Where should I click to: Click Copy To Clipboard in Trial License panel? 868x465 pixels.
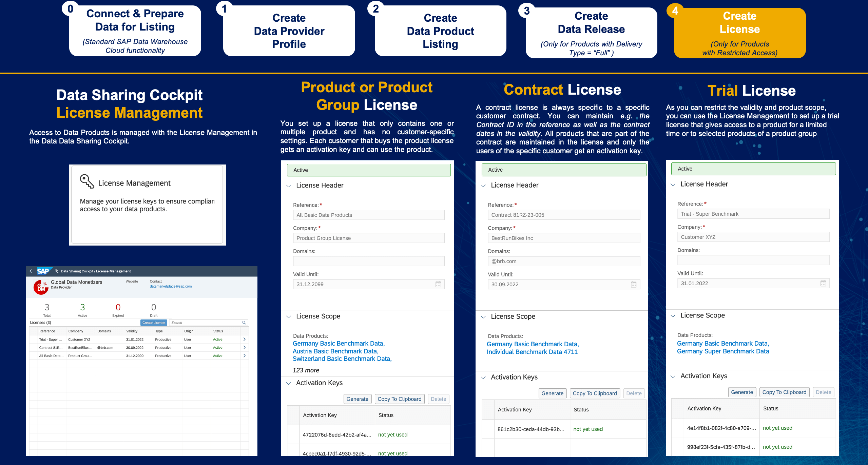click(x=784, y=392)
